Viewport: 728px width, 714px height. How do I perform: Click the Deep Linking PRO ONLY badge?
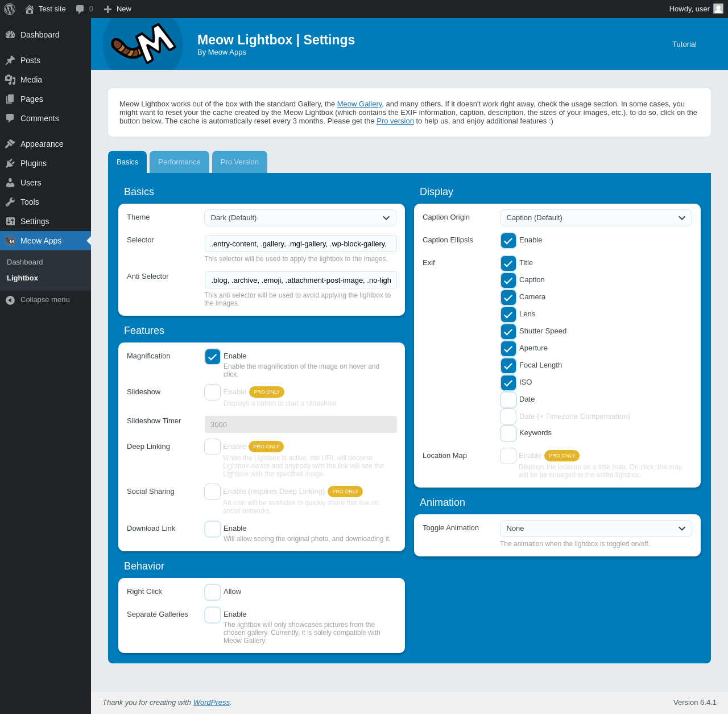coord(266,447)
